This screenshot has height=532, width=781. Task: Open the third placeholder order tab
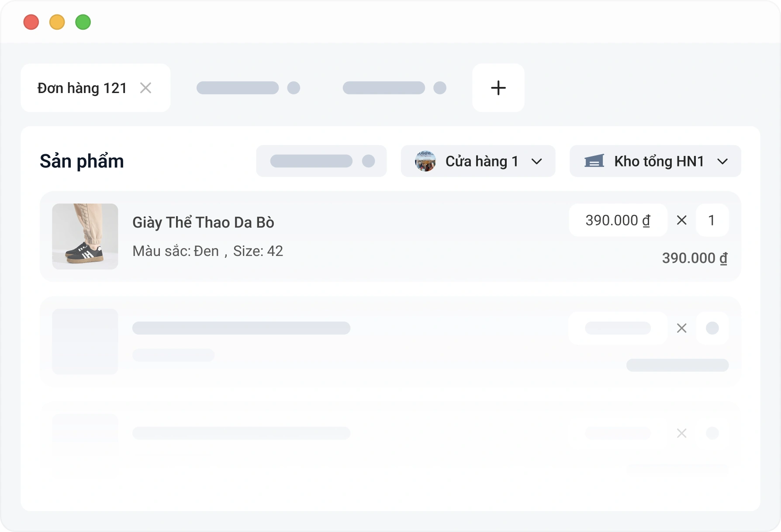pyautogui.click(x=394, y=88)
